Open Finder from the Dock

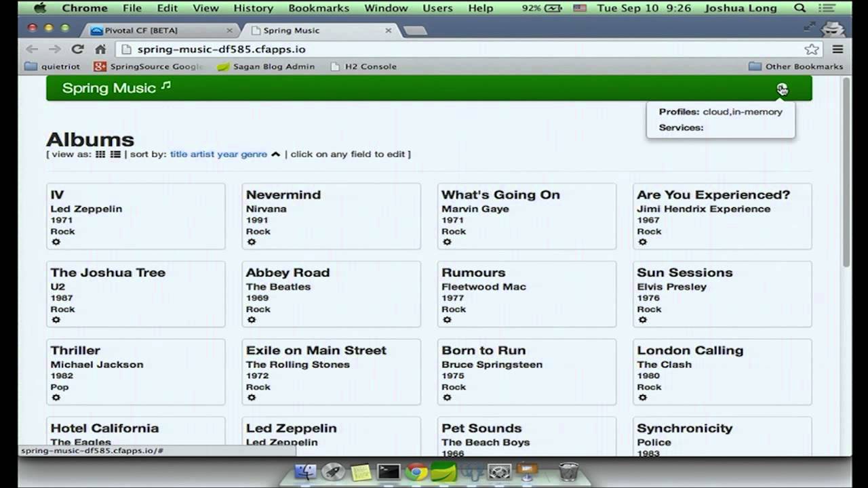pyautogui.click(x=306, y=472)
